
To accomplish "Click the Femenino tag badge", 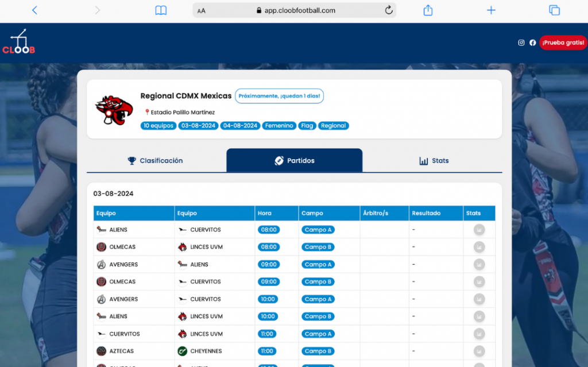I will coord(279,126).
